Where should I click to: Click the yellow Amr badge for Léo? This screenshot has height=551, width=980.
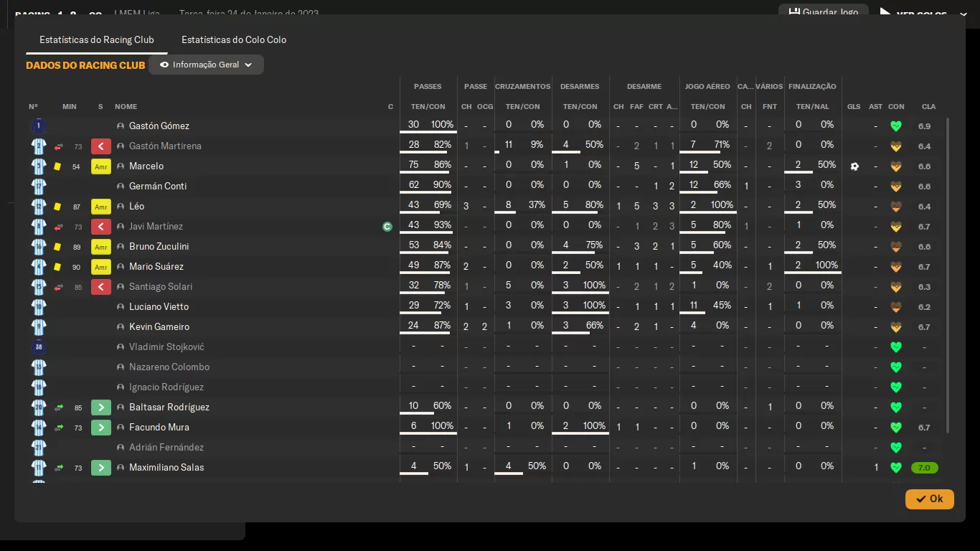pos(101,207)
